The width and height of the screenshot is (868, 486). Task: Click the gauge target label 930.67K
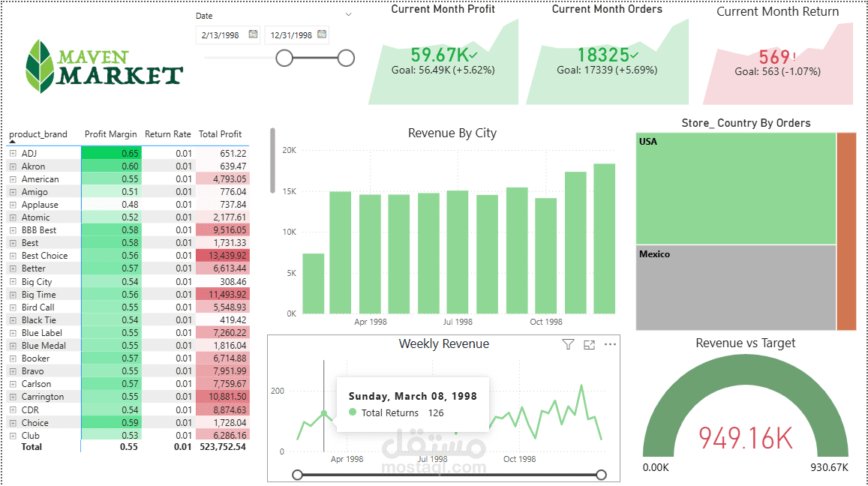pyautogui.click(x=829, y=467)
